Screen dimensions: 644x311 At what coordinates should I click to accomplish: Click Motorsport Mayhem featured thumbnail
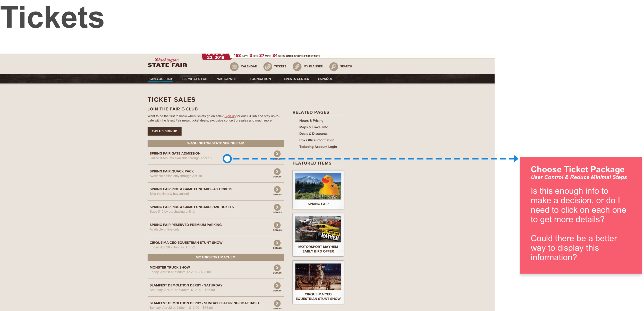click(318, 229)
